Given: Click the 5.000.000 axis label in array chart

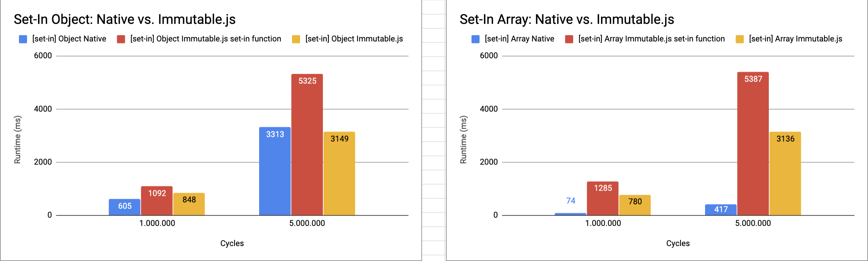Looking at the screenshot, I should click(x=753, y=223).
